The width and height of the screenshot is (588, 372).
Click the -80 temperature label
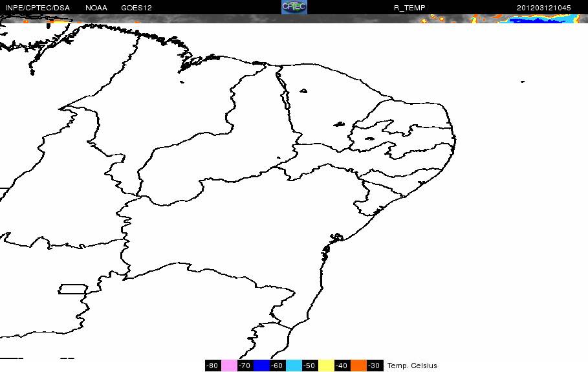click(x=213, y=366)
